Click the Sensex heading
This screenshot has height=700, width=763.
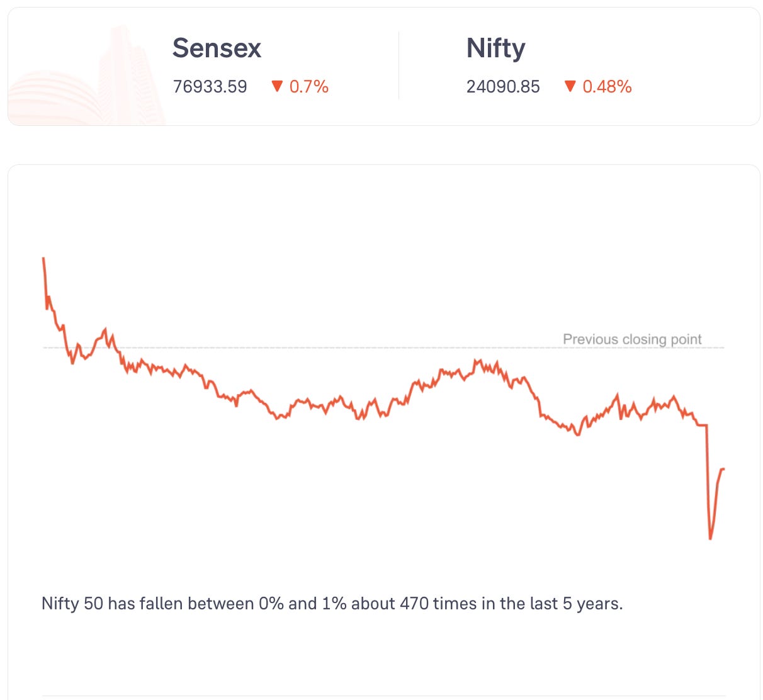click(217, 48)
